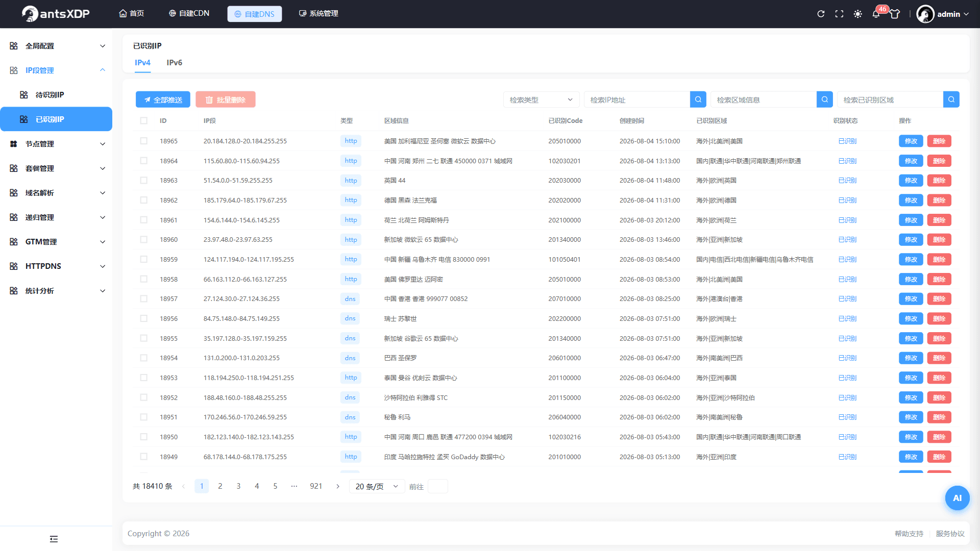980x551 pixels.
Task: Open 待识别IP sidebar item
Action: tap(56, 94)
